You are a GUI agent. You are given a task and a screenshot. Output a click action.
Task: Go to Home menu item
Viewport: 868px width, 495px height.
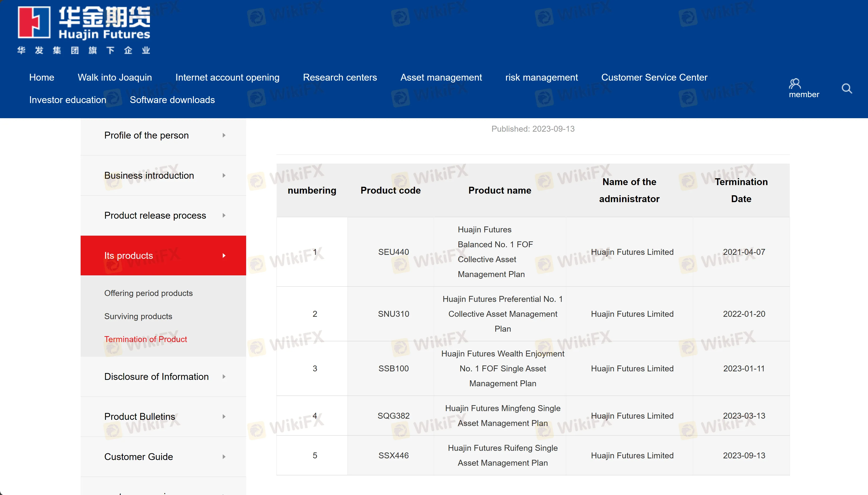click(41, 78)
